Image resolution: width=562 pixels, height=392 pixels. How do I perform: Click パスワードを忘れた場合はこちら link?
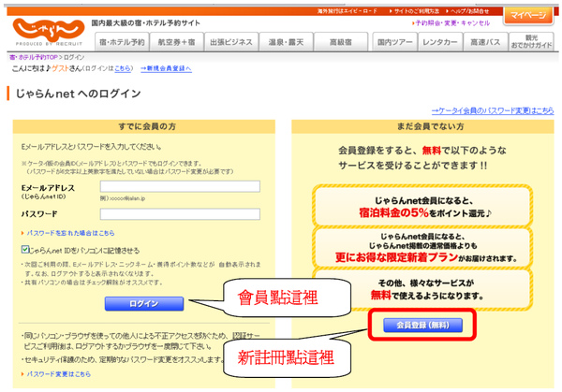click(70, 233)
